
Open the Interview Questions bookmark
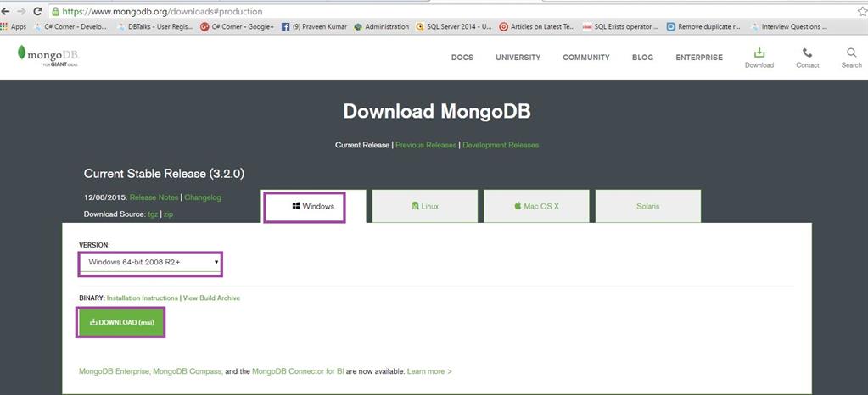789,26
